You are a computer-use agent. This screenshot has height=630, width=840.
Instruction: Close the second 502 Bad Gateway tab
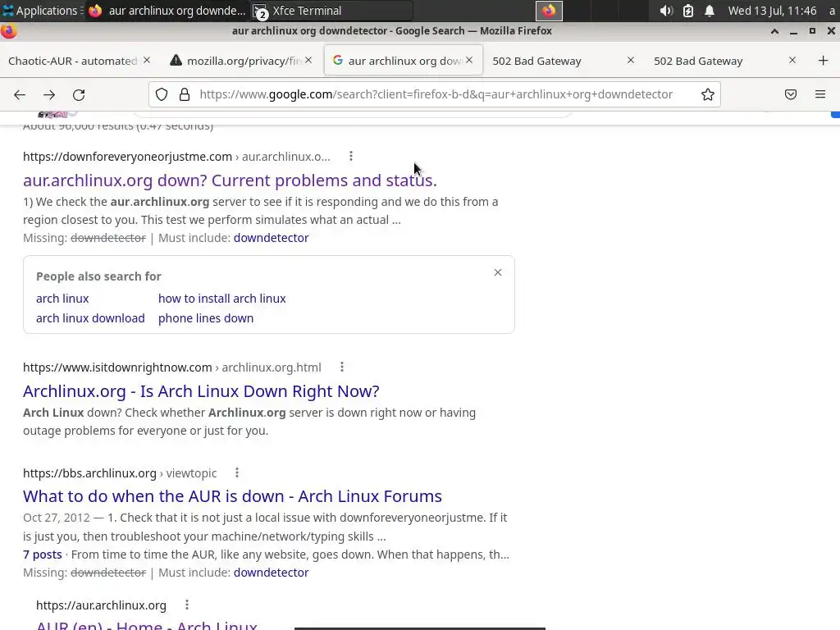click(x=792, y=61)
